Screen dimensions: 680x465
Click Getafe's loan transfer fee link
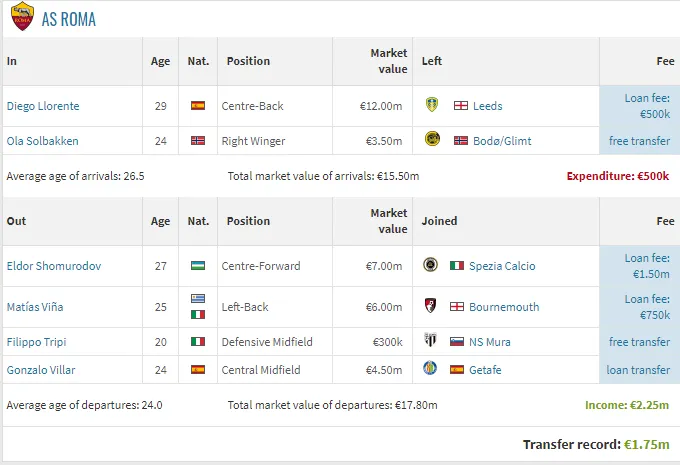coord(638,370)
